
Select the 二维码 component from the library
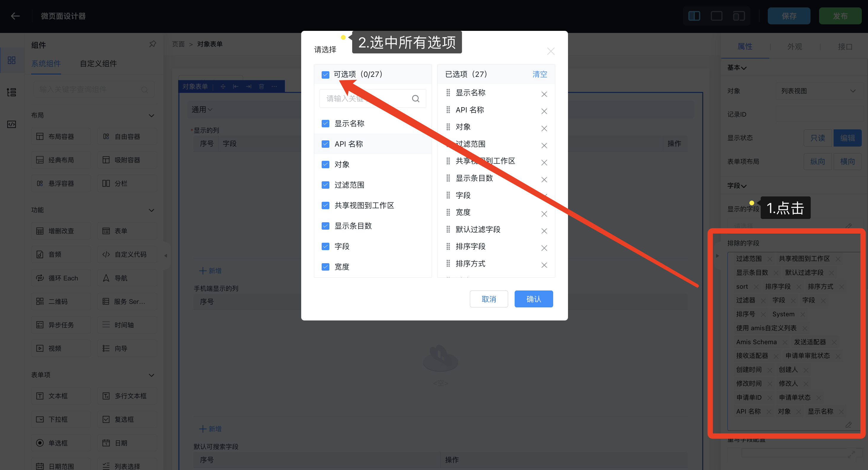pos(61,301)
